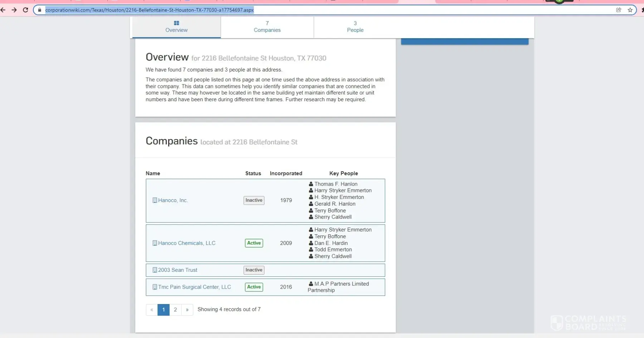The image size is (644, 338).
Task: Go to page 2 of company records
Action: [x=175, y=310]
